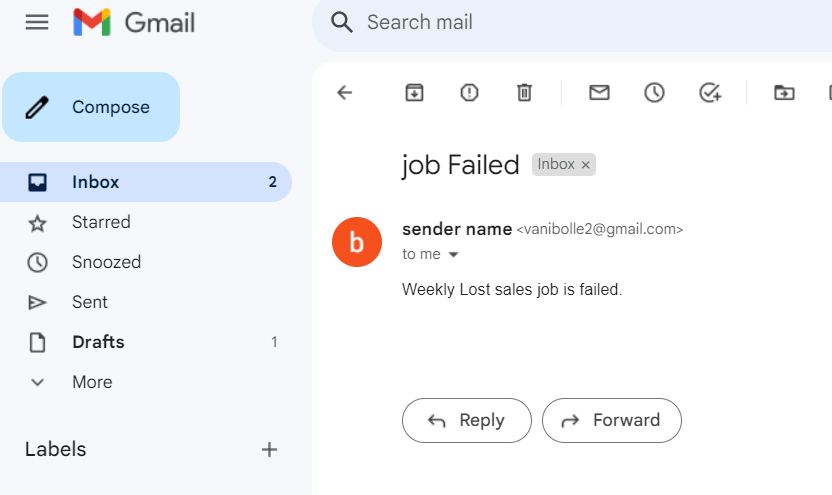This screenshot has width=832, height=495.
Task: Create a new label with plus icon
Action: click(x=269, y=449)
